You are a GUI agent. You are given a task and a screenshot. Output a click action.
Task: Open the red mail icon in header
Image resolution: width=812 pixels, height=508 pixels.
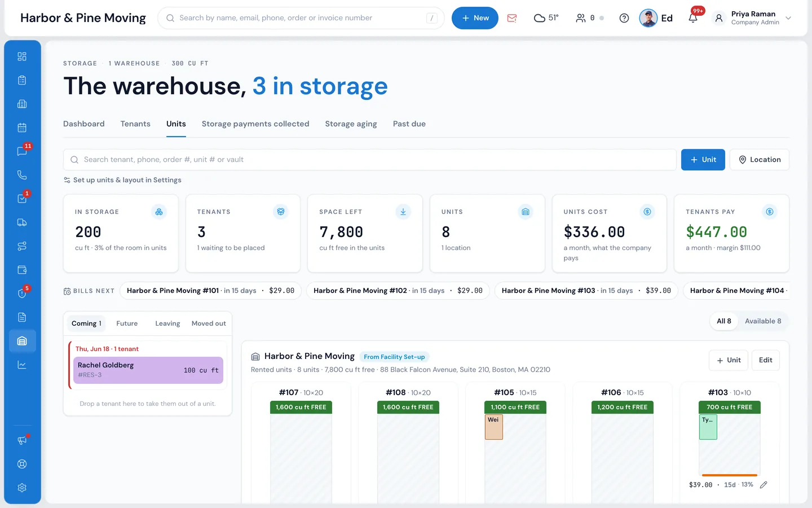[512, 18]
